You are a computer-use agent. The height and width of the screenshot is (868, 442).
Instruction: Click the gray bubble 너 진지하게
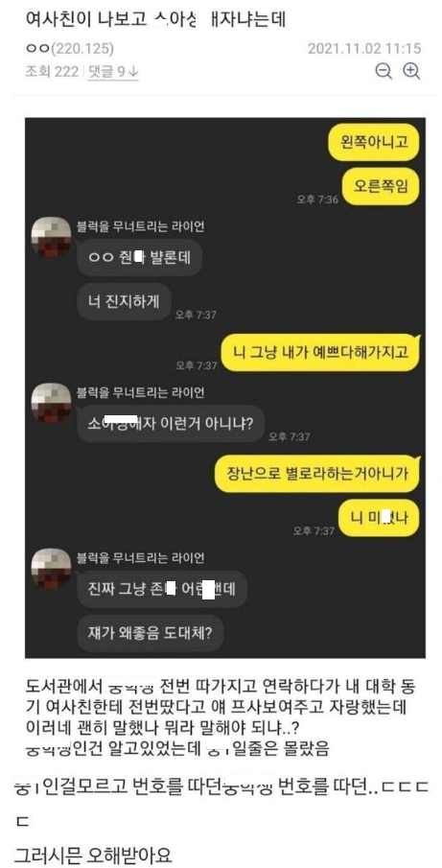(x=124, y=301)
